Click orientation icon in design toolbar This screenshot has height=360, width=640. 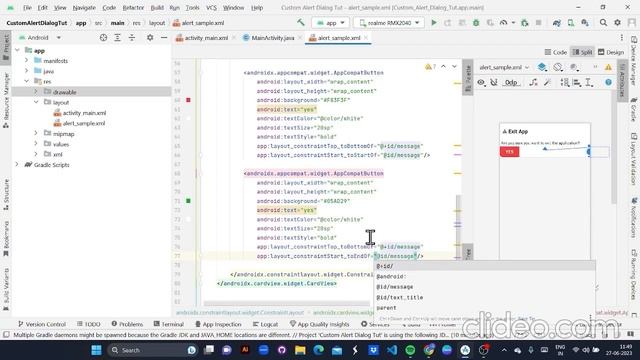pyautogui.click(x=558, y=67)
